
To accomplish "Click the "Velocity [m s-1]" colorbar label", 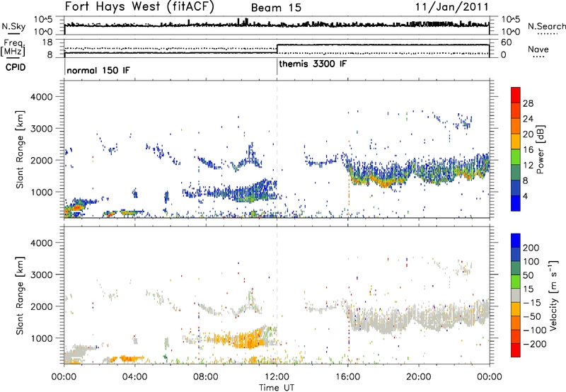I will [x=553, y=295].
